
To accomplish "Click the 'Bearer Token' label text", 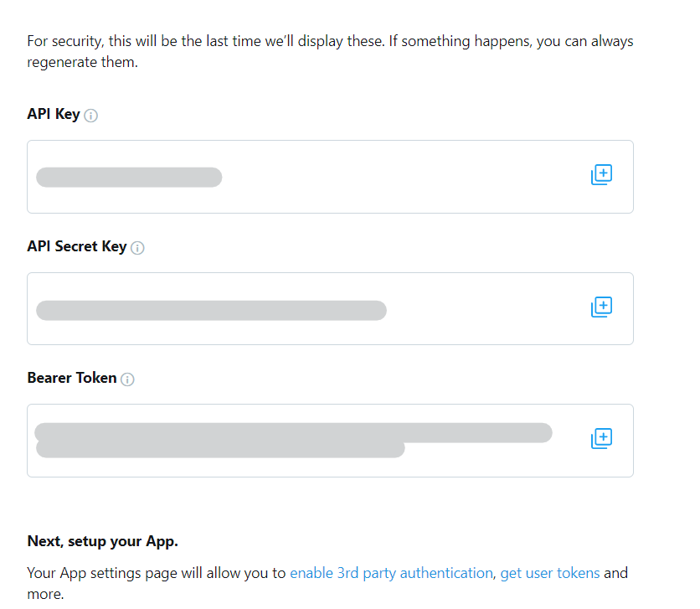I will coord(72,378).
